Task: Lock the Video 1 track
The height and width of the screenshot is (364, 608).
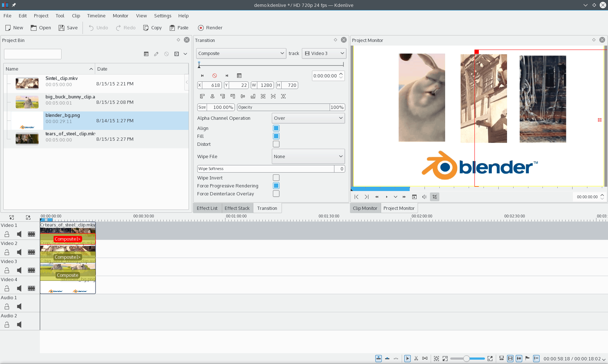Action: 7,234
